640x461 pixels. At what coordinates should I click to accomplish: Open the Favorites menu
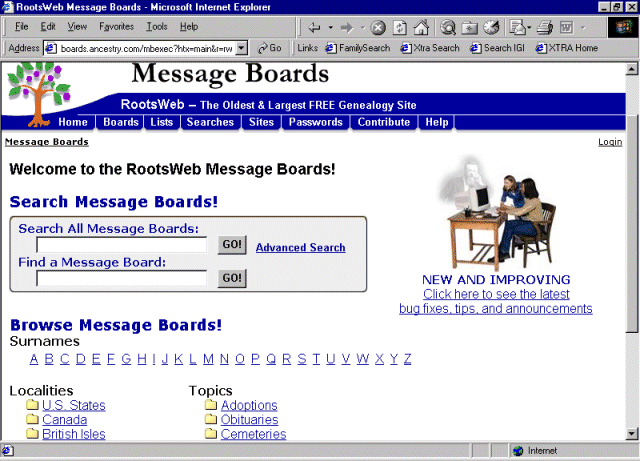pos(116,27)
